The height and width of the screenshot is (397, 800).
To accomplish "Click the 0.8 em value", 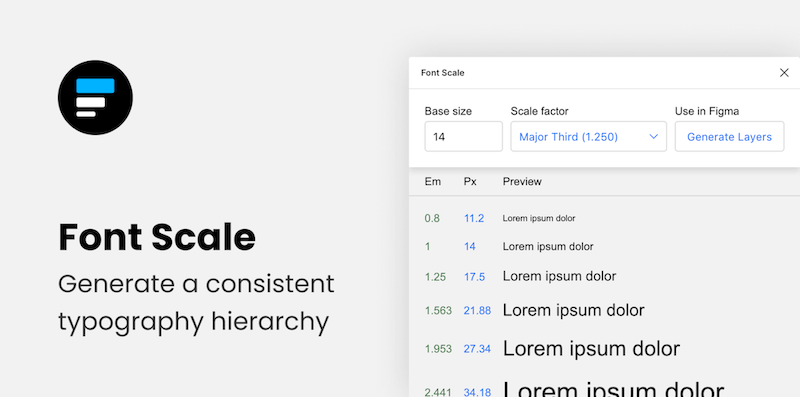I will 432,218.
